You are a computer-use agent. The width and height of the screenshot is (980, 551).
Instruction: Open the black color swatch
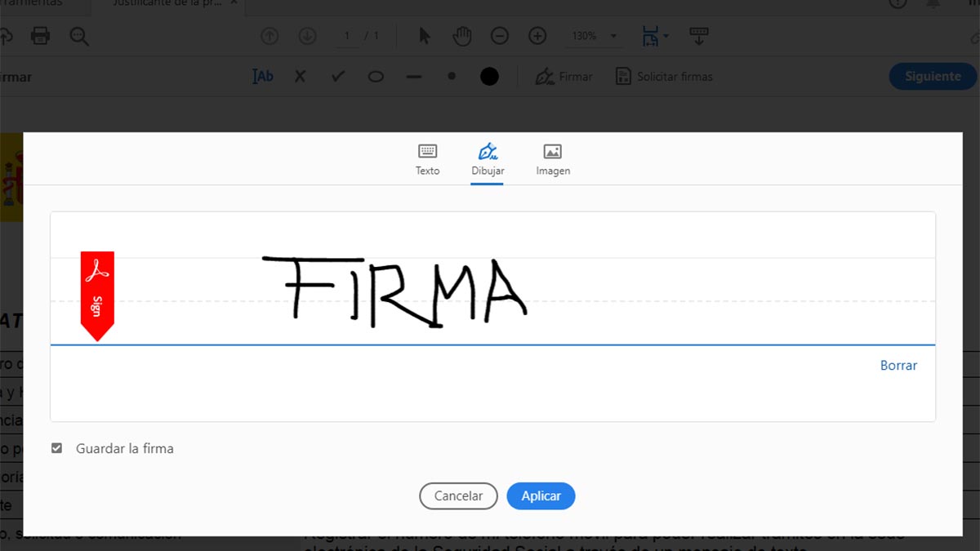pyautogui.click(x=489, y=77)
